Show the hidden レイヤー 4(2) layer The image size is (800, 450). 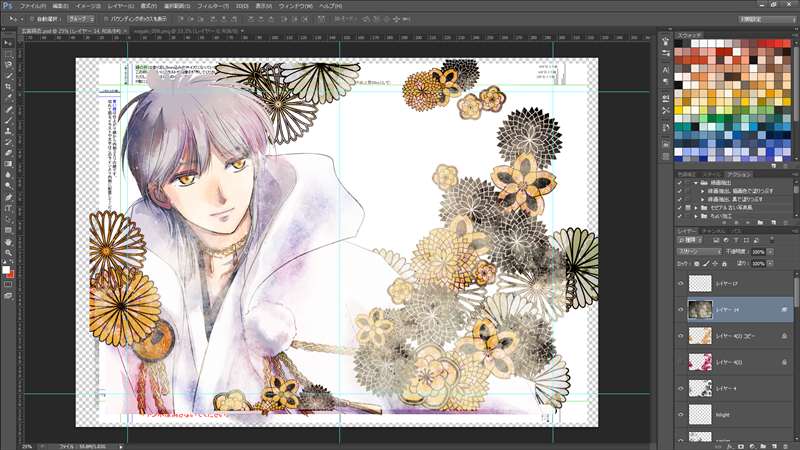coord(680,360)
